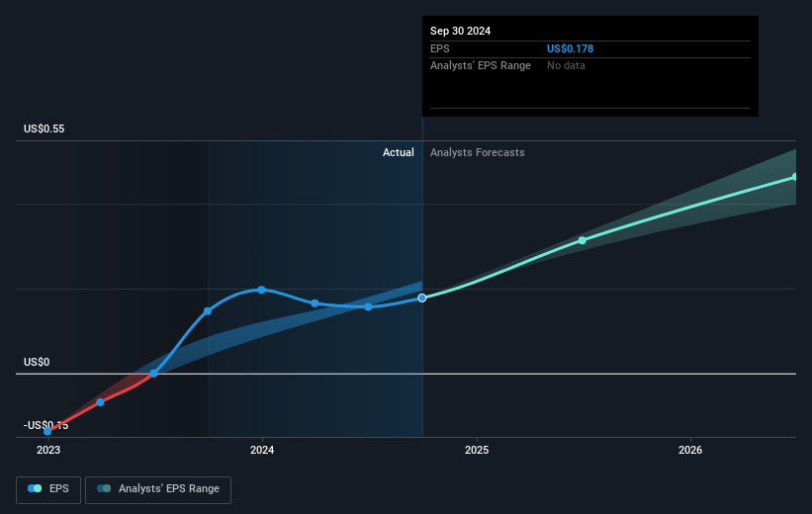Toggle the EPS legend button
812x514 pixels.
(x=48, y=489)
